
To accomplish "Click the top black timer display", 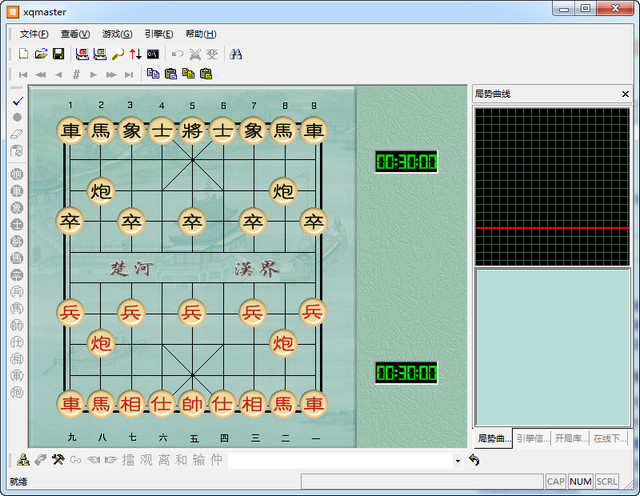I will [x=406, y=162].
